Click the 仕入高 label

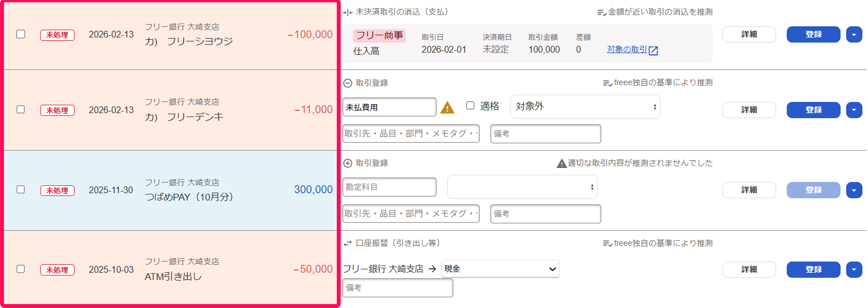(x=366, y=51)
